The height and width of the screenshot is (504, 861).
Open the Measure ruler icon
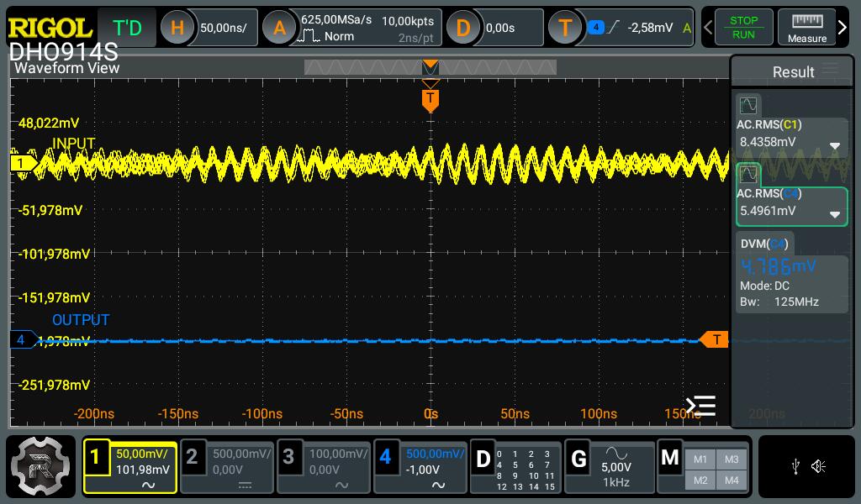pos(806,28)
